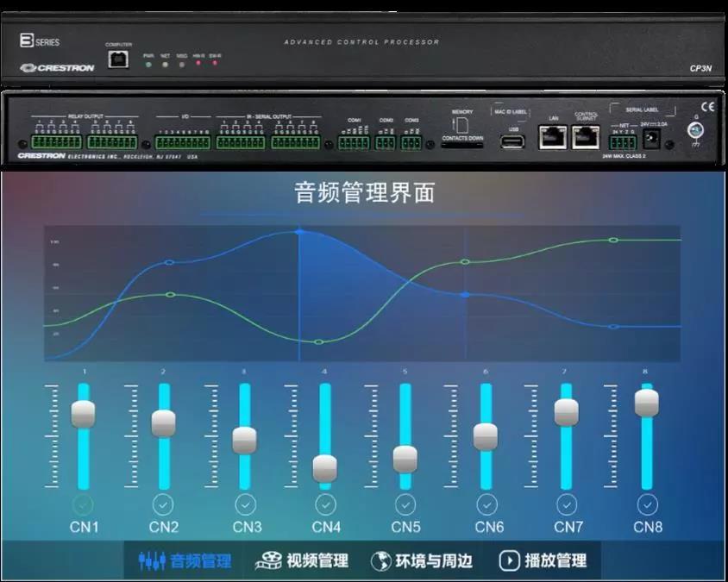Click the 音频管理界面 title
The height and width of the screenshot is (582, 728).
click(365, 192)
